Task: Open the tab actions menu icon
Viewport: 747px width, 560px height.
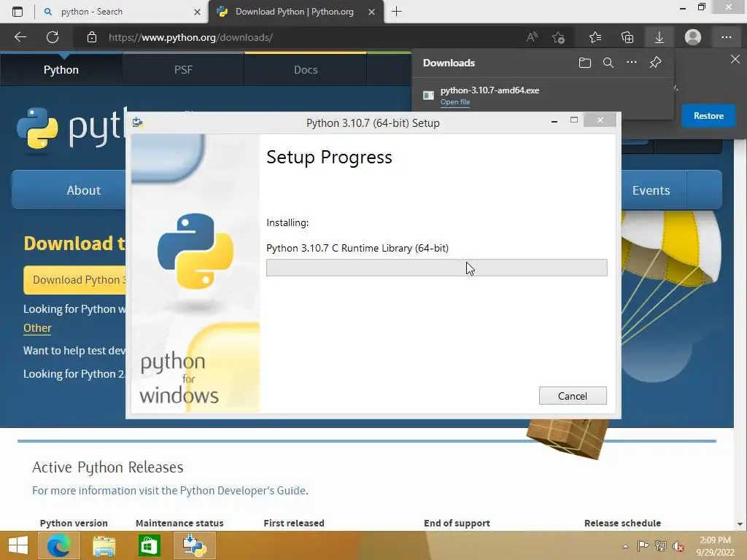Action: [18, 12]
